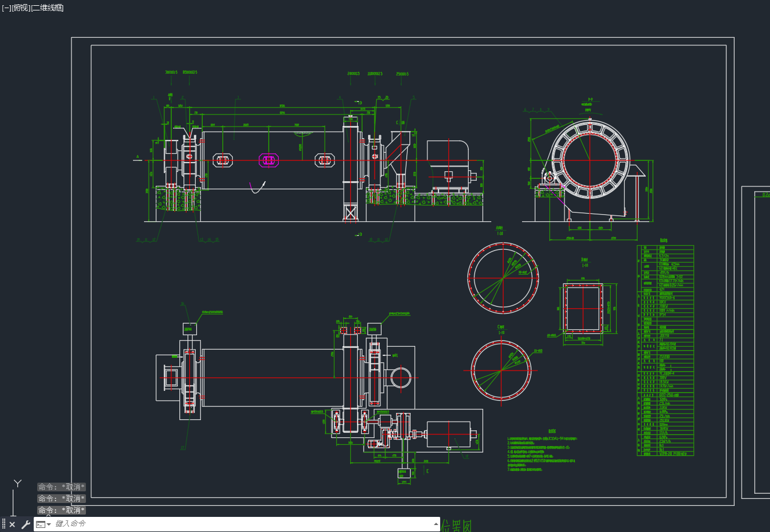Open command line customize wrench menu
Screen dimensions: 770x532
(26, 524)
